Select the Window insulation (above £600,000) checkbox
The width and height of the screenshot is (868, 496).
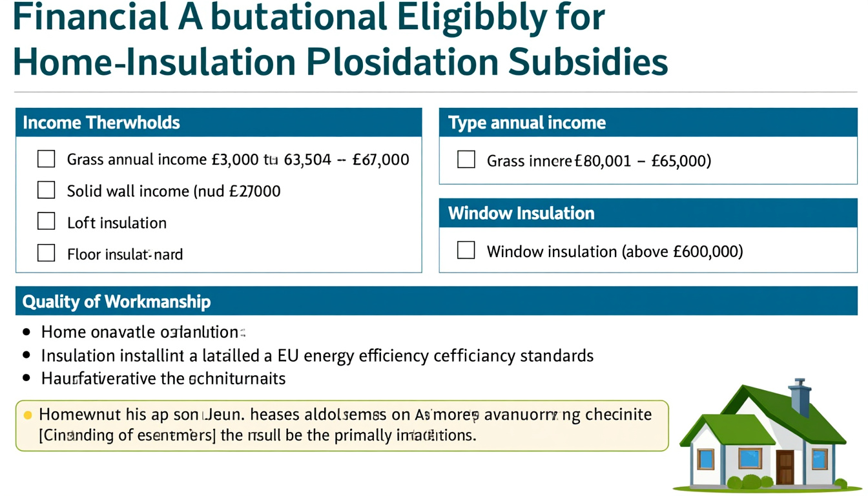pos(466,251)
